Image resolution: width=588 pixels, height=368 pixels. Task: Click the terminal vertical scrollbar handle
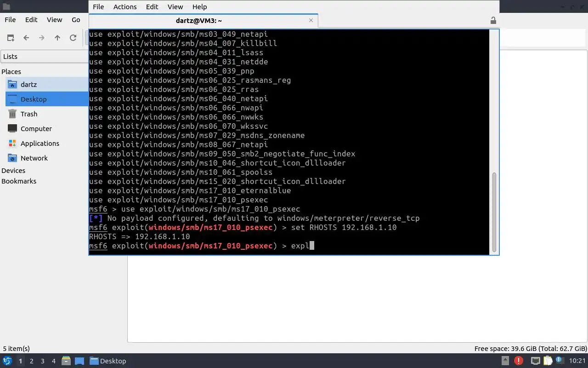coord(494,212)
